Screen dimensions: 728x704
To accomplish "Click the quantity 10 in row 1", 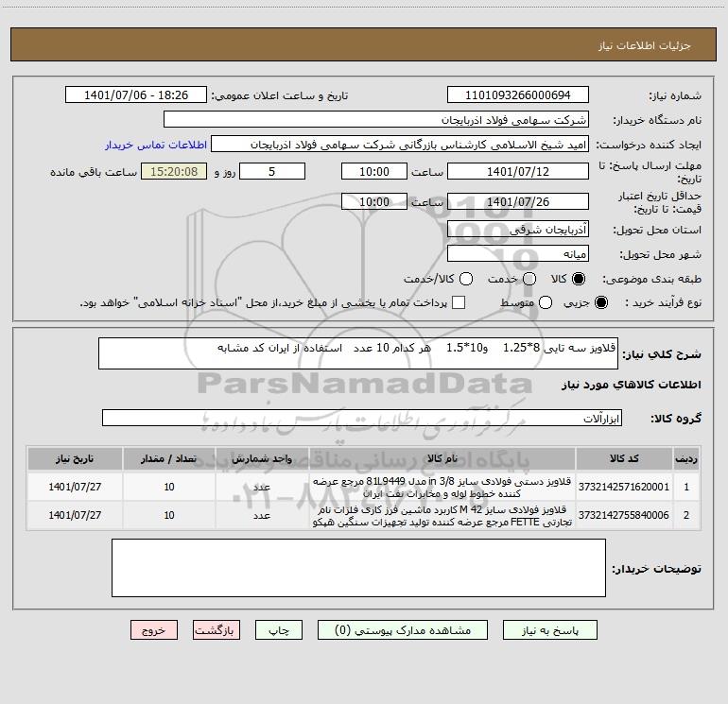I will tap(169, 487).
